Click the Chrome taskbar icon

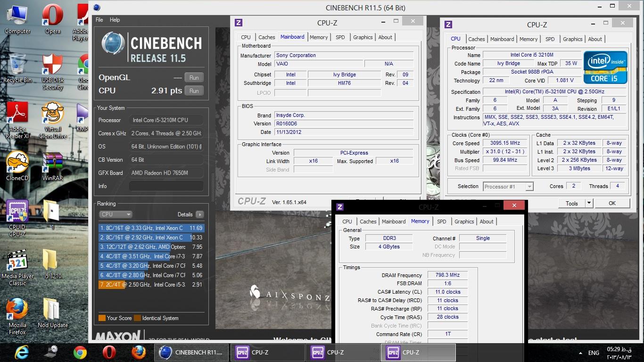(80, 352)
